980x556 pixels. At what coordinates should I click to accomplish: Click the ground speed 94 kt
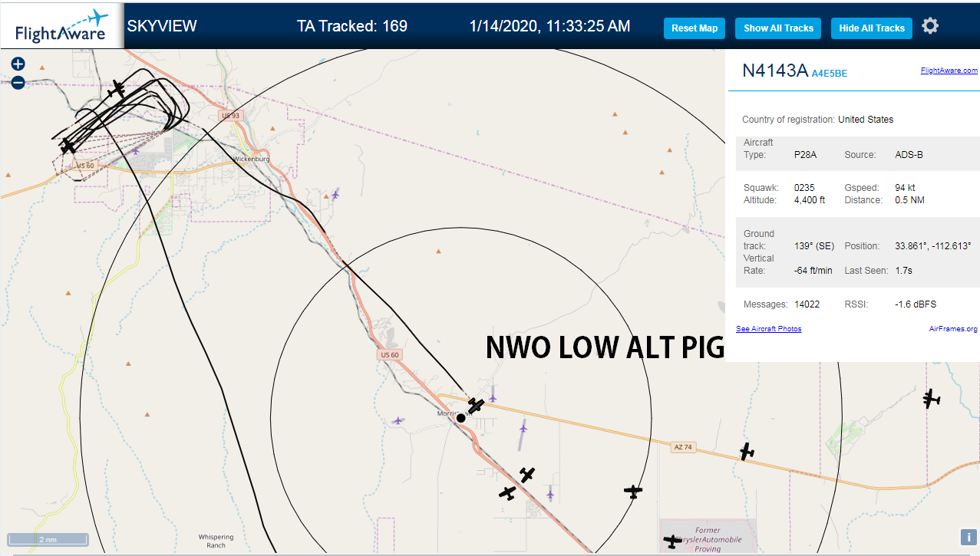pyautogui.click(x=905, y=188)
